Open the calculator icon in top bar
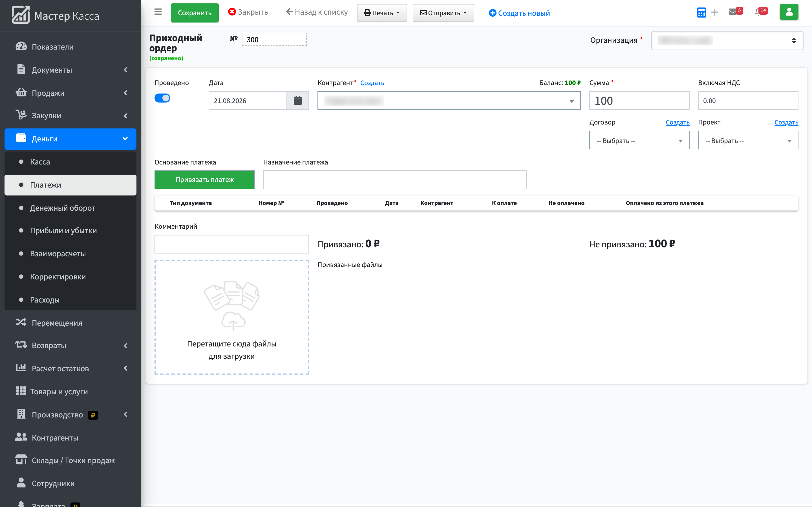Viewport: 812px width, 507px height. pos(701,13)
